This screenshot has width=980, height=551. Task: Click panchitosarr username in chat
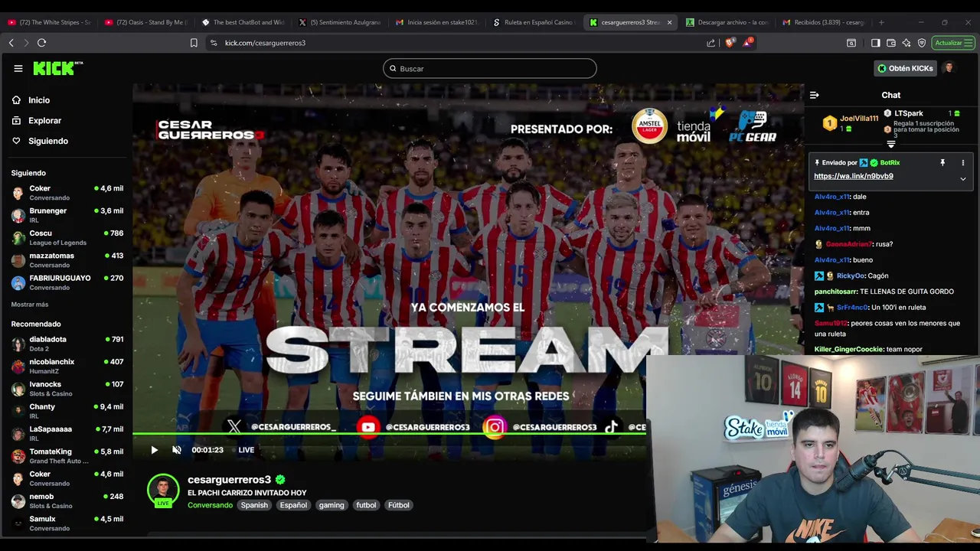(835, 292)
